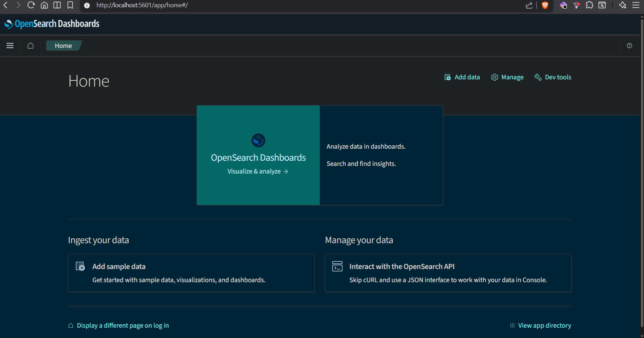This screenshot has height=338, width=644.
Task: Reload the current page
Action: (31, 5)
